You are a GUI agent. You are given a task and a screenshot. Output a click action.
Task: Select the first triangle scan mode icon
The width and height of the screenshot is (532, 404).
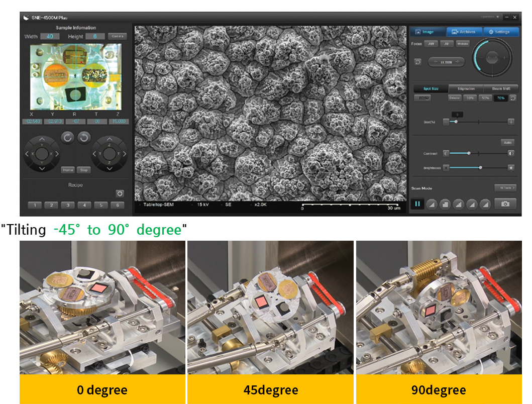(x=432, y=204)
